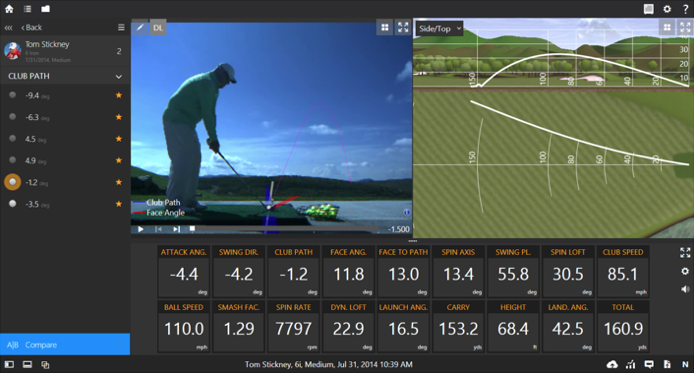Image resolution: width=694 pixels, height=373 pixels.
Task: Expand the video panel to fullscreen
Action: (x=403, y=27)
